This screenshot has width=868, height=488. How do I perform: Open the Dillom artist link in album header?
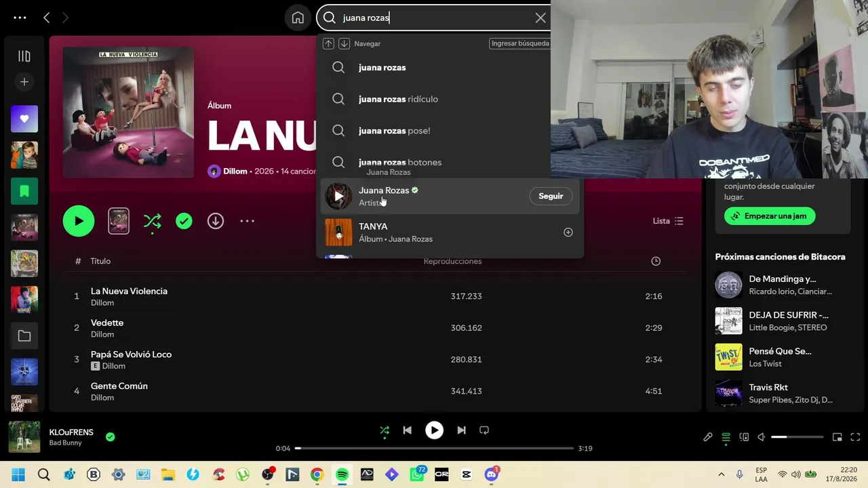click(235, 171)
